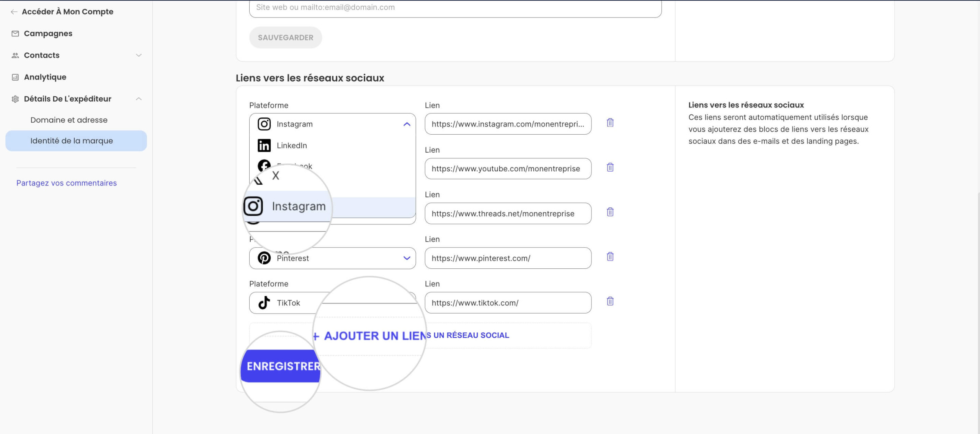Screen dimensions: 980x434
Task: Open Partagez vos commentaires link
Action: [66, 183]
